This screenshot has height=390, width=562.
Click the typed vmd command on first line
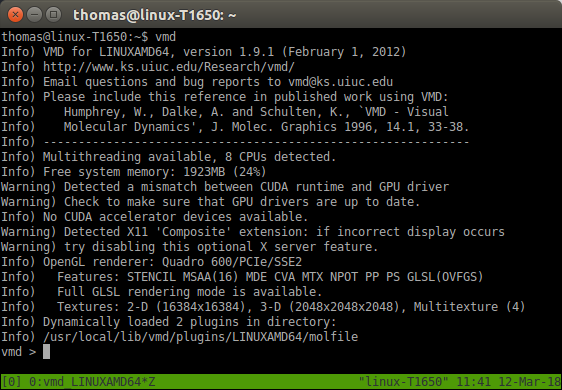click(165, 37)
